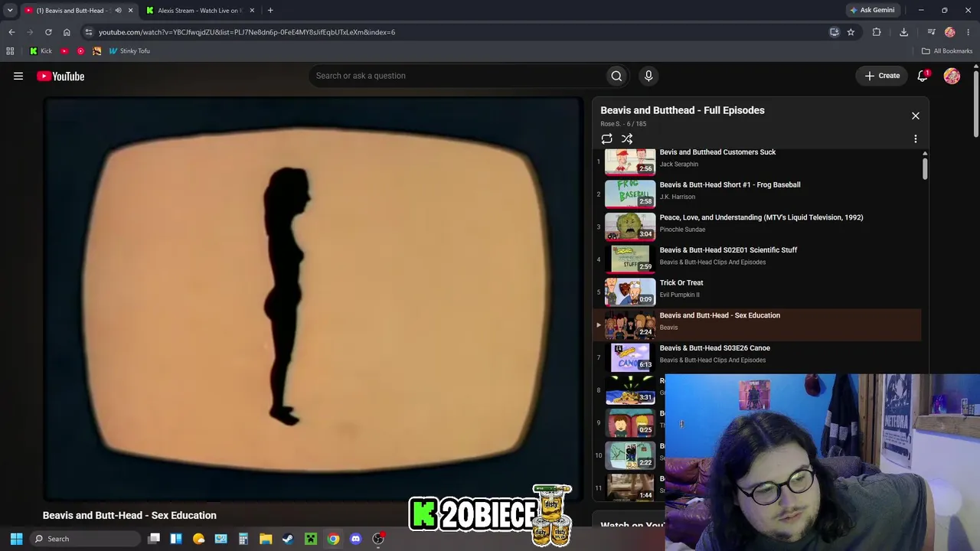Open Windows Task View
This screenshot has width=980, height=551.
[154, 539]
